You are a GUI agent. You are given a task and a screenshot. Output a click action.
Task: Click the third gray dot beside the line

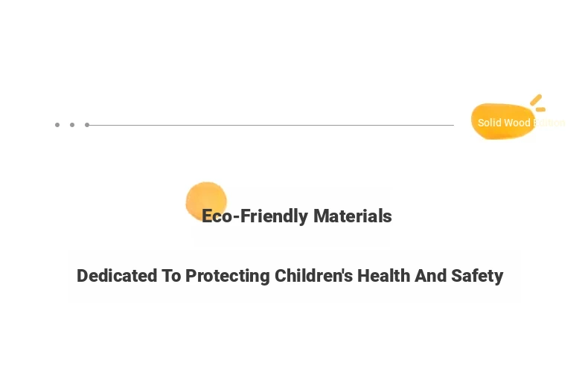[x=87, y=125]
